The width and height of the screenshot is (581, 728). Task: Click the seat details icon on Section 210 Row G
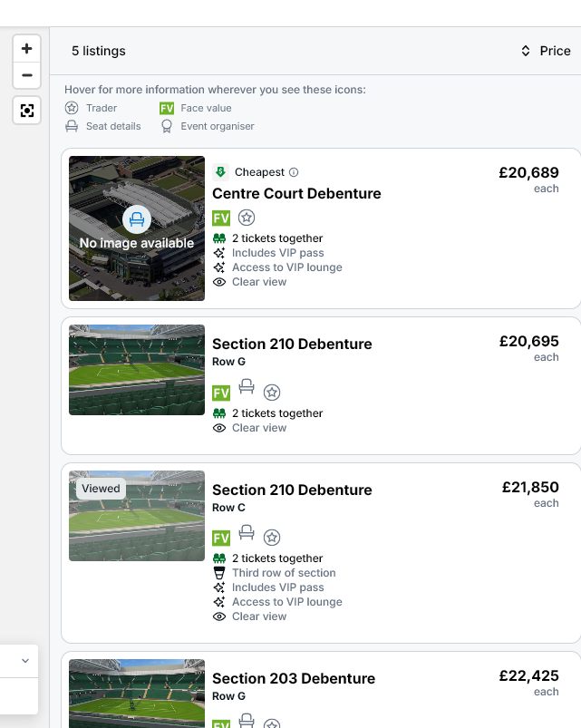tap(247, 387)
